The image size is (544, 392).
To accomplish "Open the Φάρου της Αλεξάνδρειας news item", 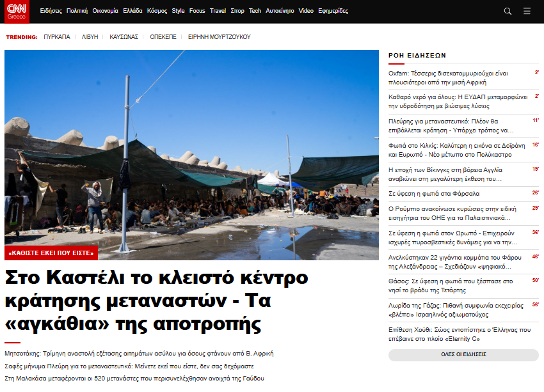I will pos(455,262).
